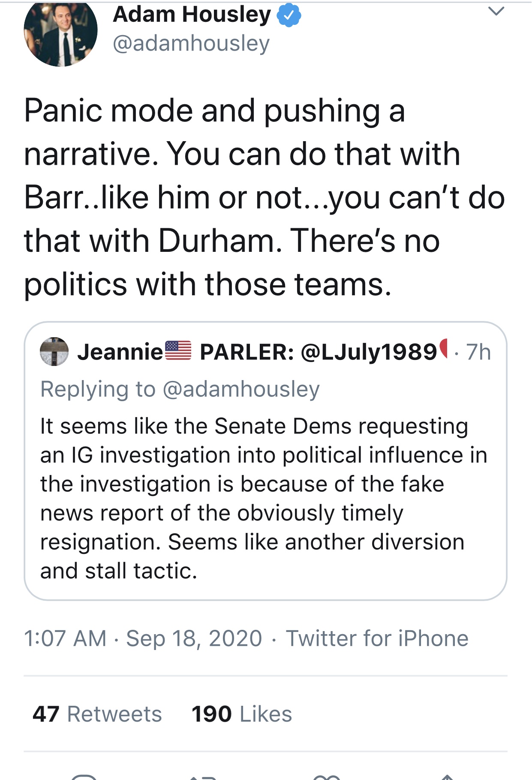
Task: Click the American flag emoji beside Jeannie
Action: [x=178, y=350]
